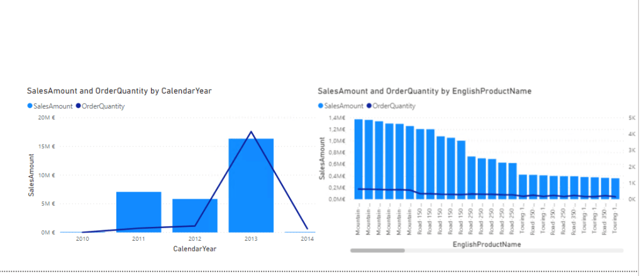Viewport: 644px width, 276px height.
Task: Select the last Touring product bar
Action: 614,189
